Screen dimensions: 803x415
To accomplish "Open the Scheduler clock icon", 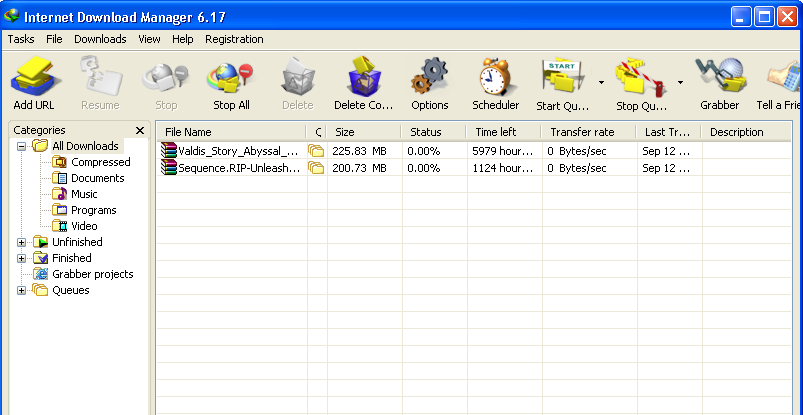I will (x=495, y=77).
